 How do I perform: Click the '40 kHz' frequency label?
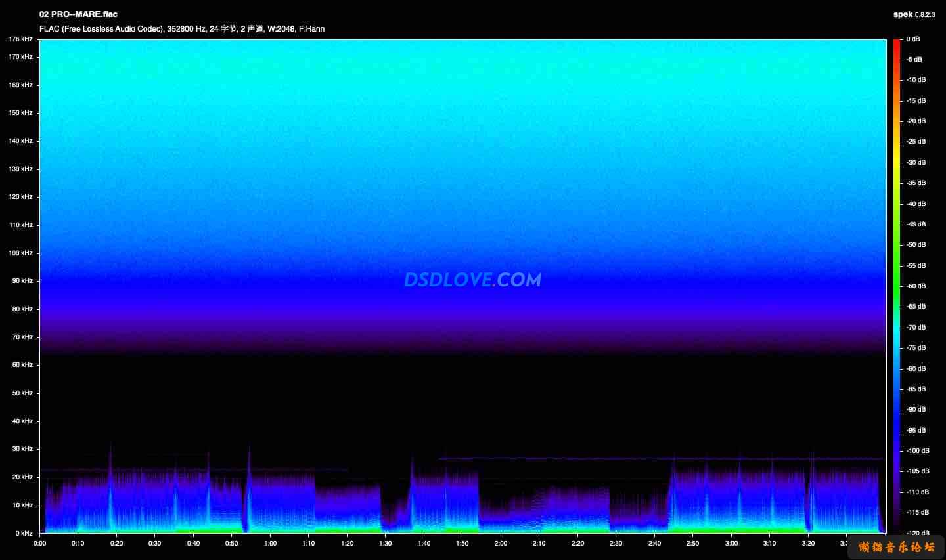pyautogui.click(x=22, y=421)
